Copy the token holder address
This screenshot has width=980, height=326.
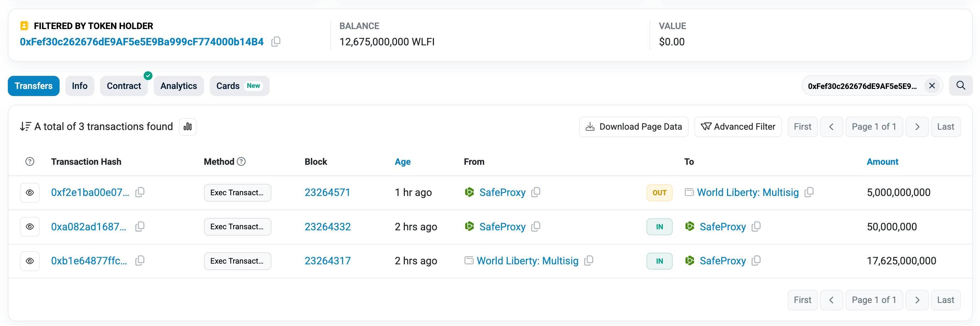[276, 41]
